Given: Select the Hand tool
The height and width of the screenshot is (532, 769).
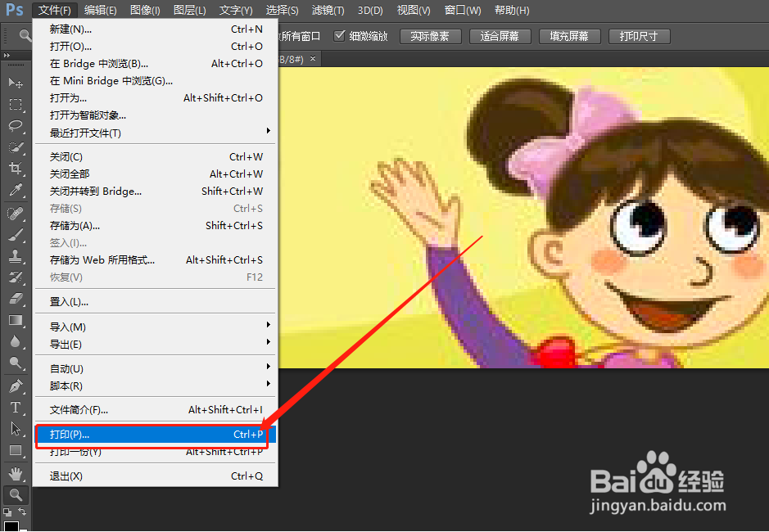Looking at the screenshot, I should pos(16,474).
